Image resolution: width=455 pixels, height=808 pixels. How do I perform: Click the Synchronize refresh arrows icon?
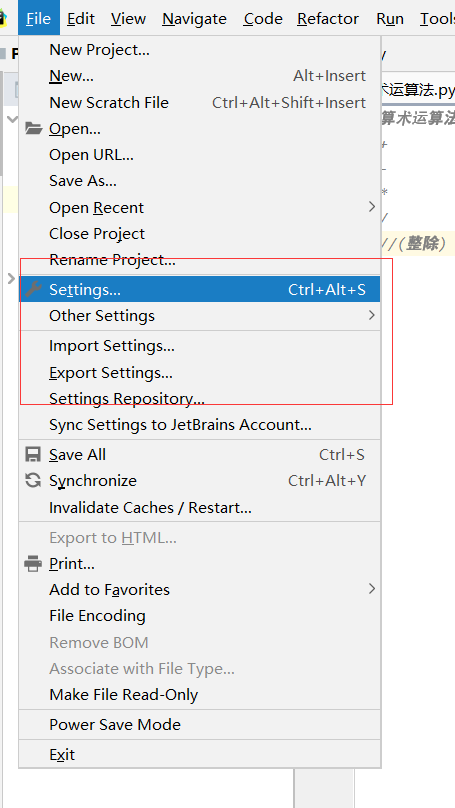33,480
